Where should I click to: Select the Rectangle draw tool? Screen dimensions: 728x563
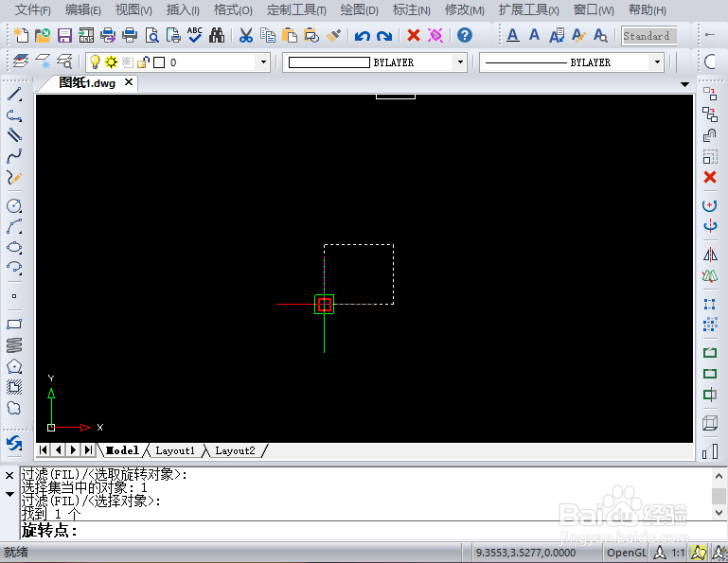[x=14, y=324]
